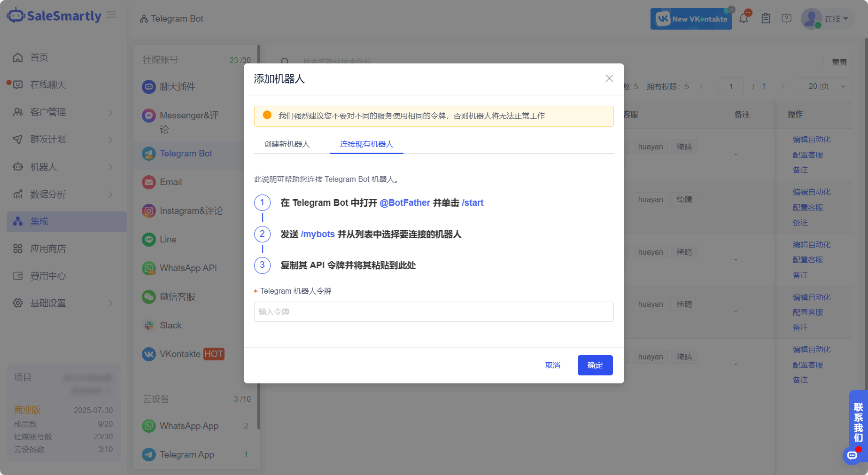Screen dimensions: 868x475
Task: Open the WhatsApp API channel
Action: click(188, 268)
